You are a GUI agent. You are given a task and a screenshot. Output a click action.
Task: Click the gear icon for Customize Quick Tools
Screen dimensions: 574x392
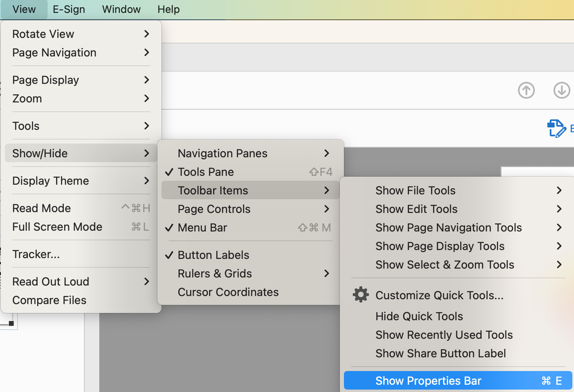360,295
